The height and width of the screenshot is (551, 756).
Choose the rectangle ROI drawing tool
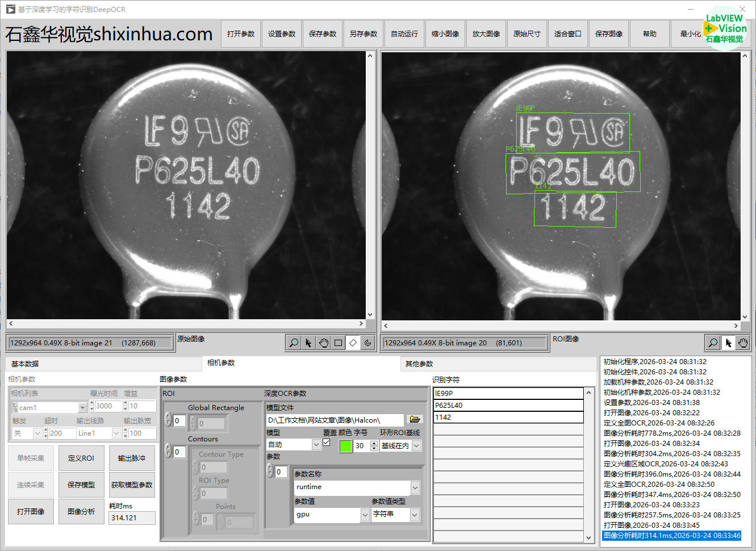pyautogui.click(x=338, y=343)
